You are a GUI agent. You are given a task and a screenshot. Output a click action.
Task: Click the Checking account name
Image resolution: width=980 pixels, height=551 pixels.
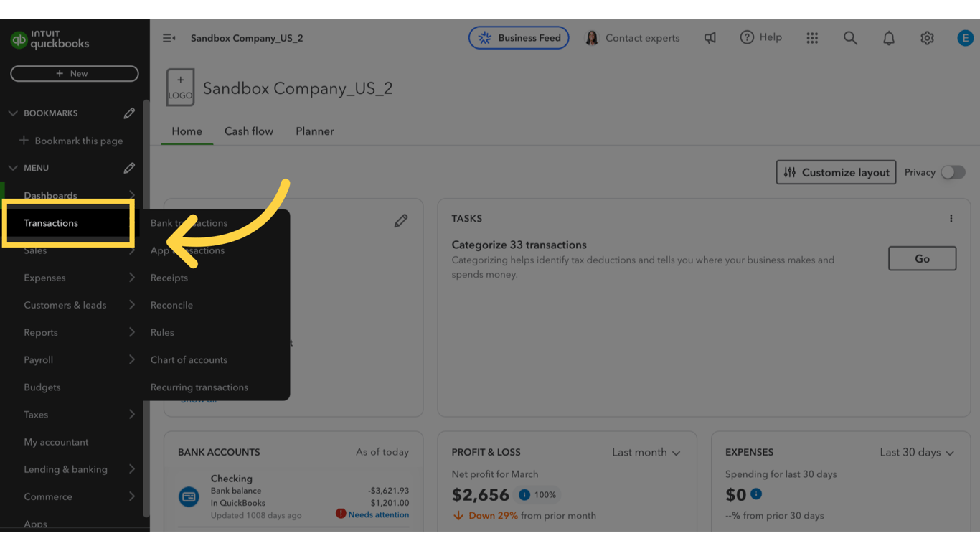[x=231, y=479]
